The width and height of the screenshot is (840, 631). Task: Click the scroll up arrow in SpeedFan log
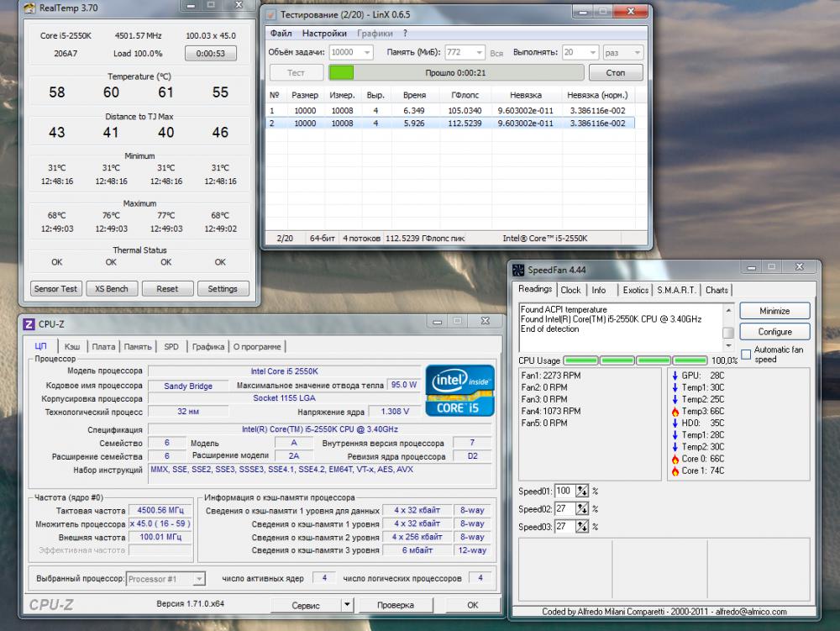(728, 310)
